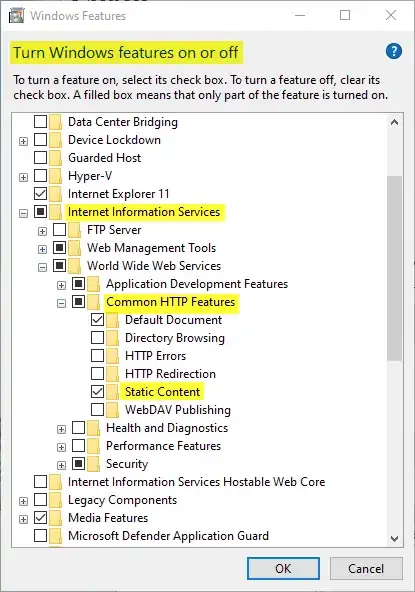Expand the Performance Features node
This screenshot has width=415, height=592.
coord(61,447)
